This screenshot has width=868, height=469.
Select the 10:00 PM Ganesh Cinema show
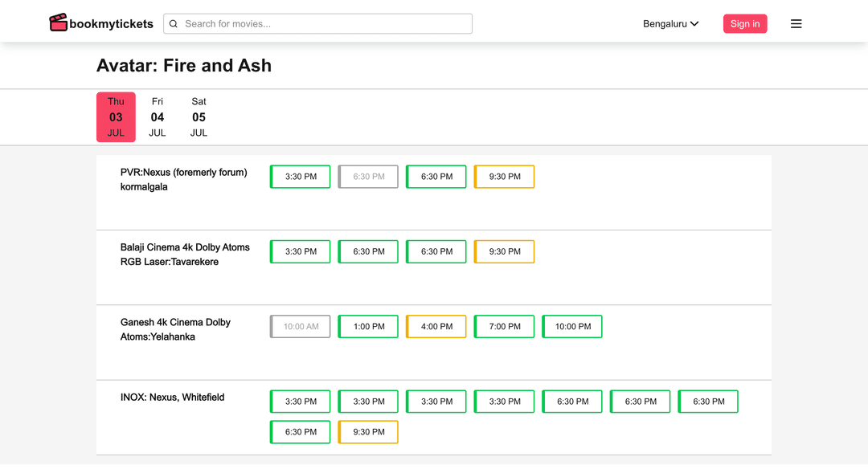[x=572, y=327]
